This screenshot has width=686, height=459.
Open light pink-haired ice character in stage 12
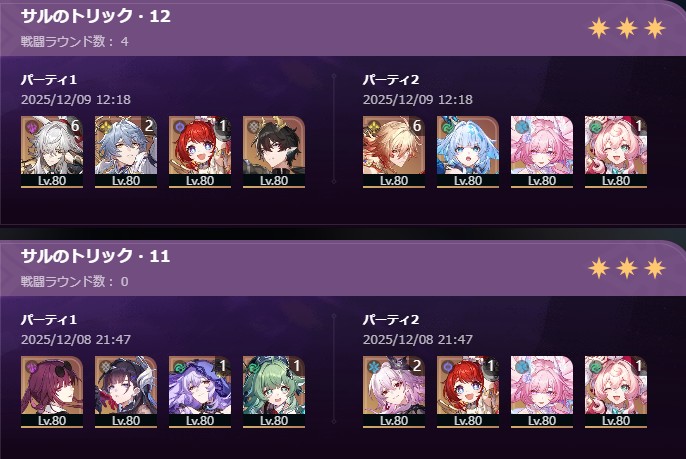(x=542, y=152)
